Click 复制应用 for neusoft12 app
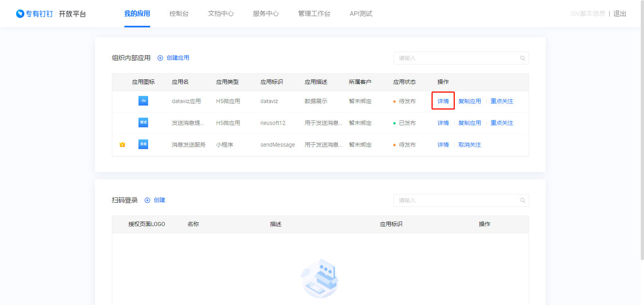 click(469, 123)
